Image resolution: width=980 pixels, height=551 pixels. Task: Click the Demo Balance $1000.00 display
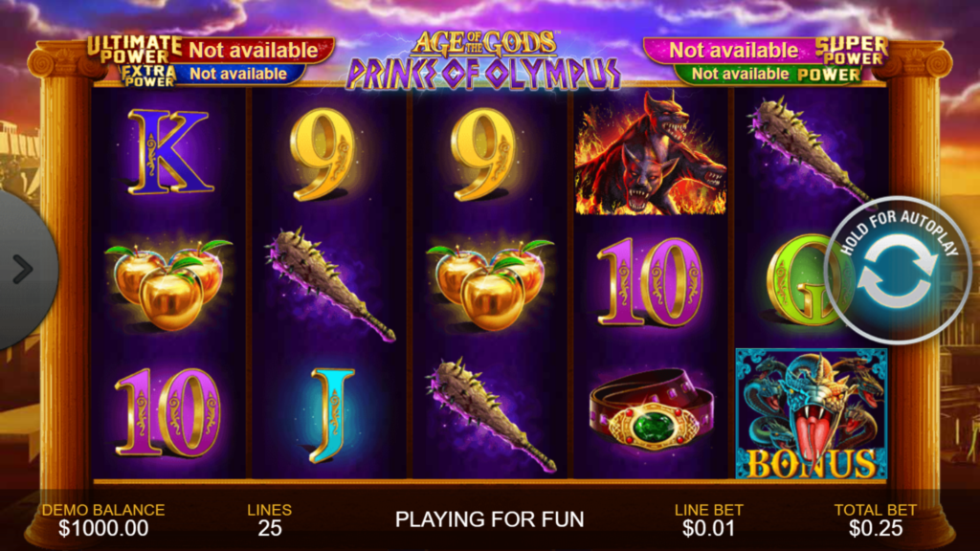(103, 519)
